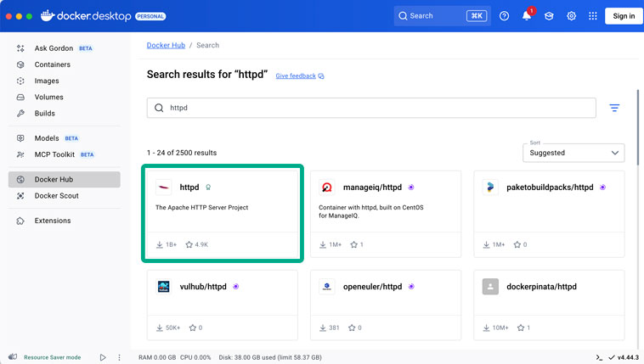Viewport: 644px width, 364px height.
Task: Click the PERSONAL plan badge
Action: tap(150, 16)
